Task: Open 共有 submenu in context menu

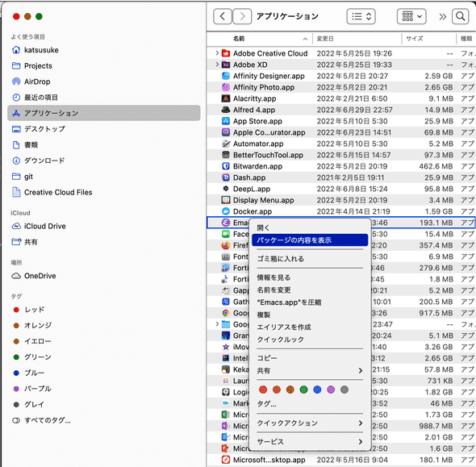Action: pos(310,370)
